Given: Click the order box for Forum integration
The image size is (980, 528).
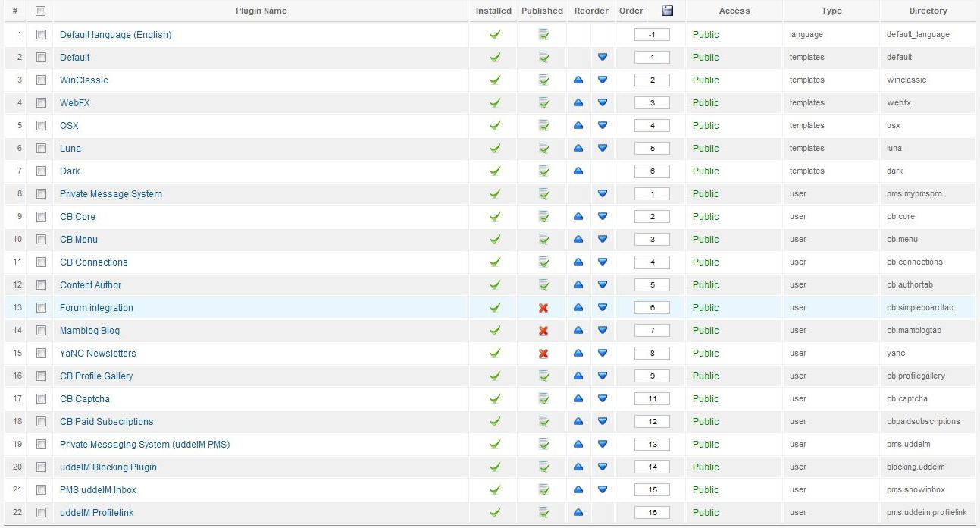Looking at the screenshot, I should click(652, 308).
